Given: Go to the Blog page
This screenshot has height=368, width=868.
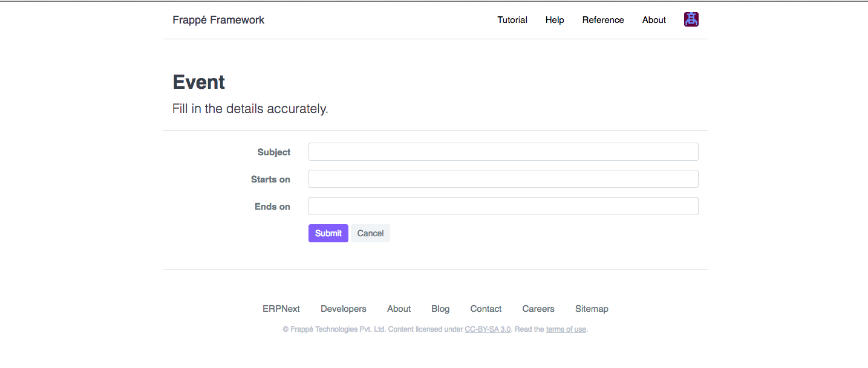Looking at the screenshot, I should (440, 309).
